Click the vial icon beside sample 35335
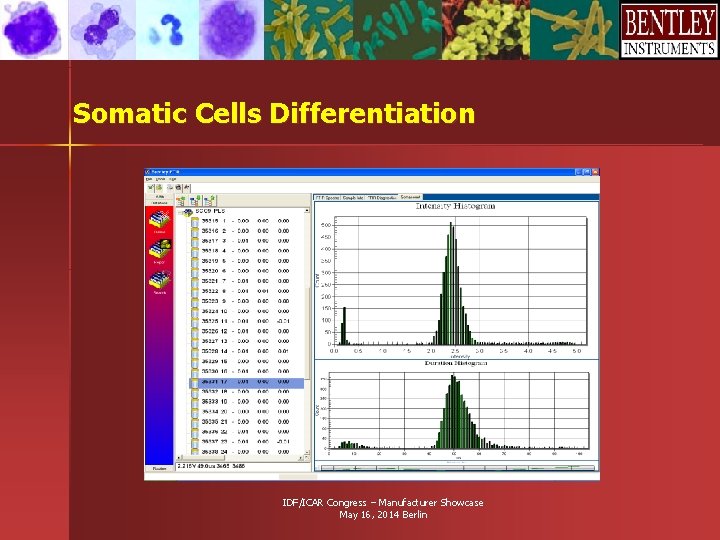 (195, 422)
